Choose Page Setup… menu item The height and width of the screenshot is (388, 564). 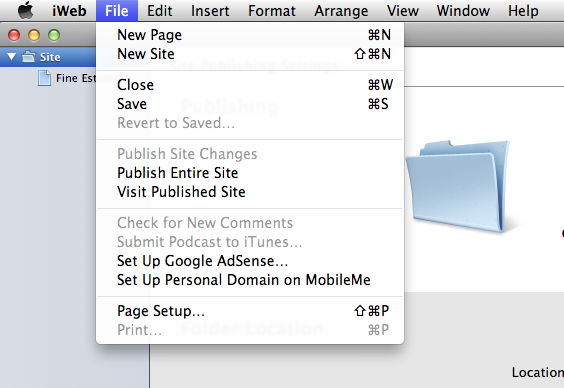tap(250, 311)
